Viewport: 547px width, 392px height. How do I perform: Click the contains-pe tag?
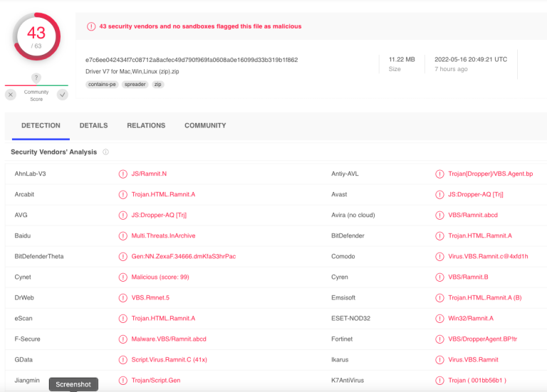pyautogui.click(x=102, y=85)
